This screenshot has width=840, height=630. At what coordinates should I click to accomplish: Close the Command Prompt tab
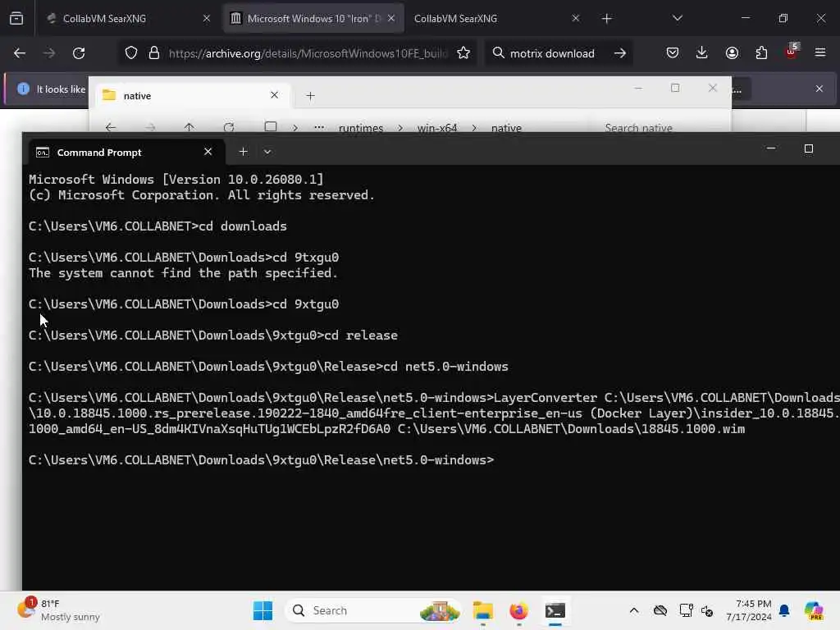(208, 152)
